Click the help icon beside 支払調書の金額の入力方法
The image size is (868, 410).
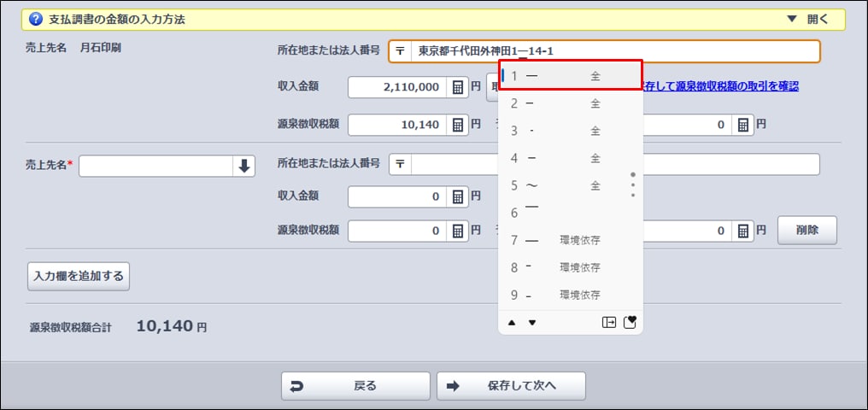click(x=37, y=19)
